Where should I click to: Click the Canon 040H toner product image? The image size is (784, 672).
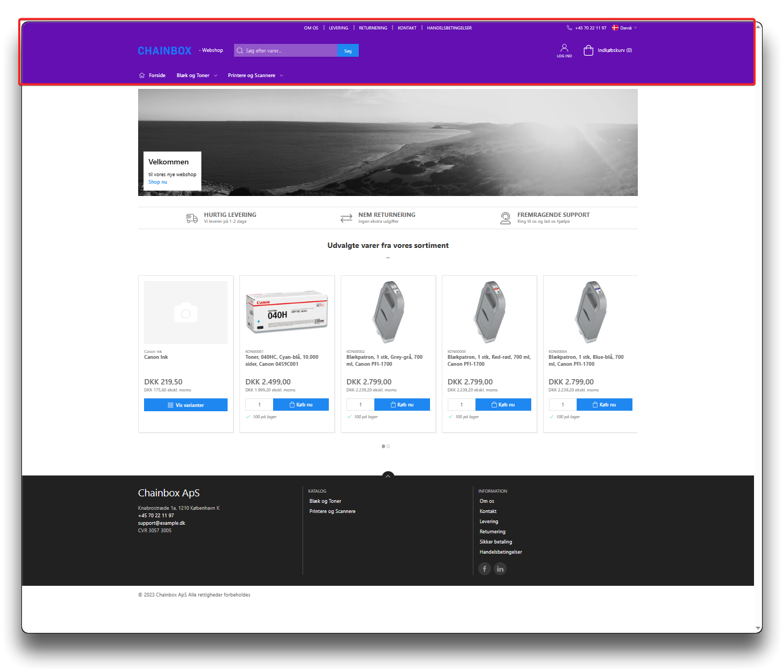287,312
